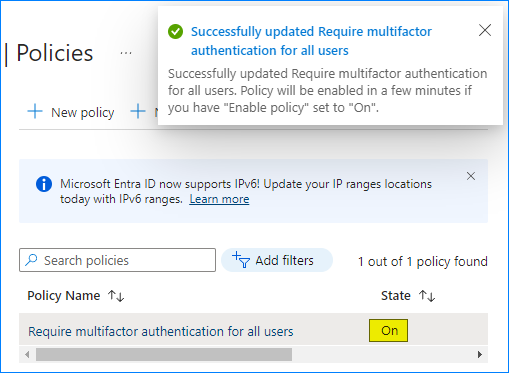Click the horizontal scrollbar left arrow

click(x=27, y=354)
